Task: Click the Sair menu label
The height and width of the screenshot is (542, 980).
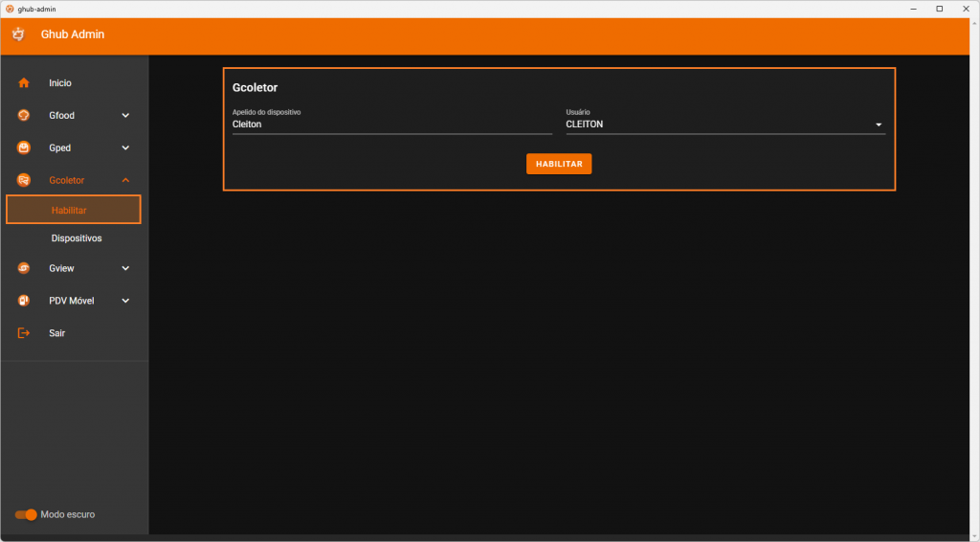Action: point(56,333)
